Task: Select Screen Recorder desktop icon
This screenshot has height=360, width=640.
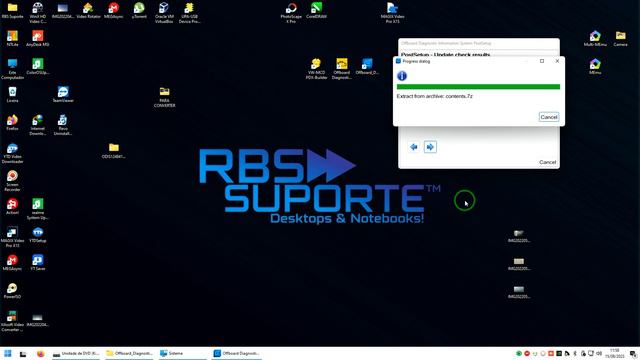Action: 12,181
